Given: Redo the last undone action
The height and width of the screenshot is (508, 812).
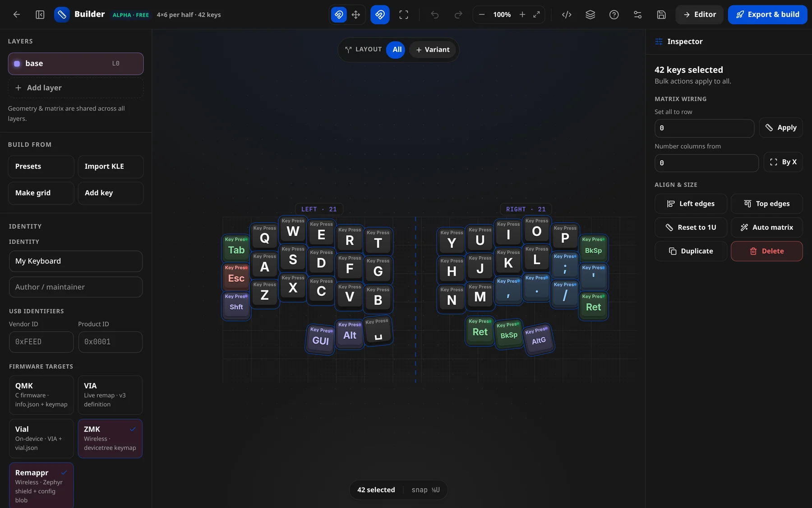Looking at the screenshot, I should [458, 14].
